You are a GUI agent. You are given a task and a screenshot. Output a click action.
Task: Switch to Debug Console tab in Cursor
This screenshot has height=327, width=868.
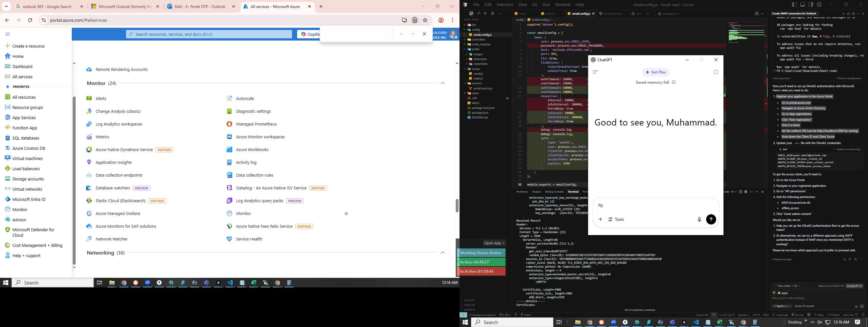point(554,192)
